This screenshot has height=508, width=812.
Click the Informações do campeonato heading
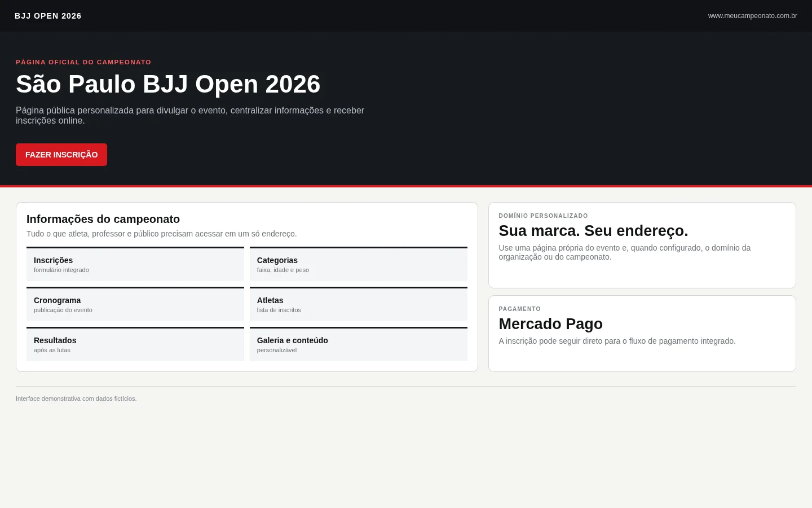tap(103, 219)
